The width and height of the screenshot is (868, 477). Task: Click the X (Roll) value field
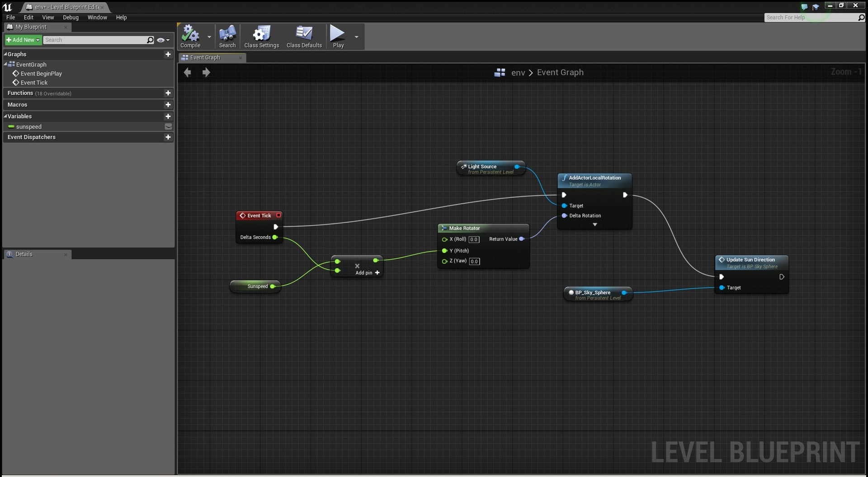point(474,239)
